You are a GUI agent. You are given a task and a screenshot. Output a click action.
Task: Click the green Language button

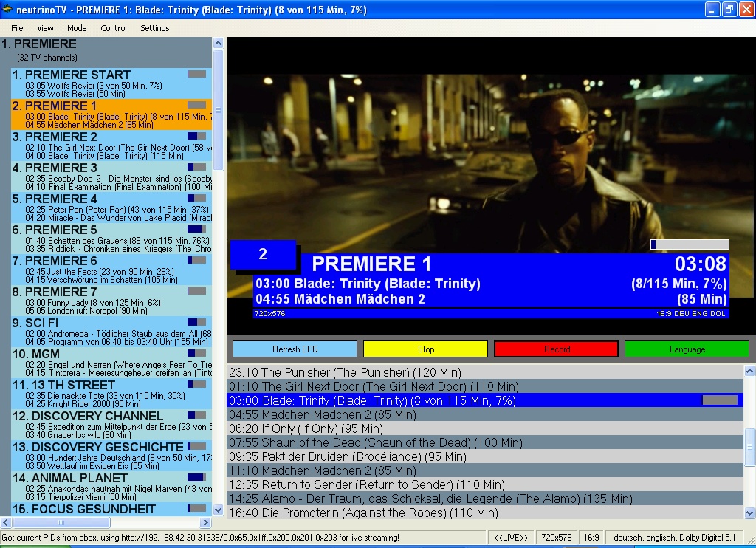(687, 349)
